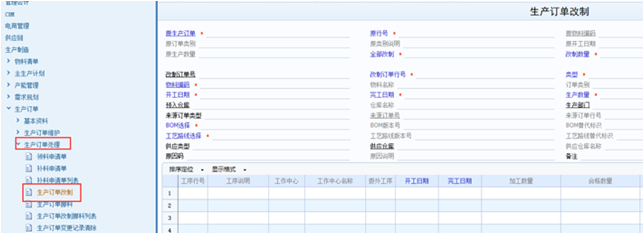Click 物料编码 field link
This screenshot has width=644, height=234.
tap(177, 85)
